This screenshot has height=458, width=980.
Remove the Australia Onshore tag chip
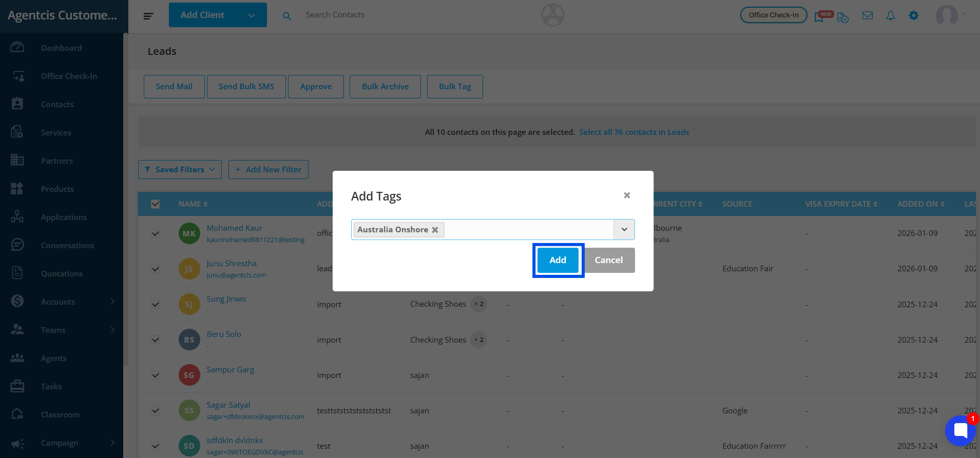(435, 230)
